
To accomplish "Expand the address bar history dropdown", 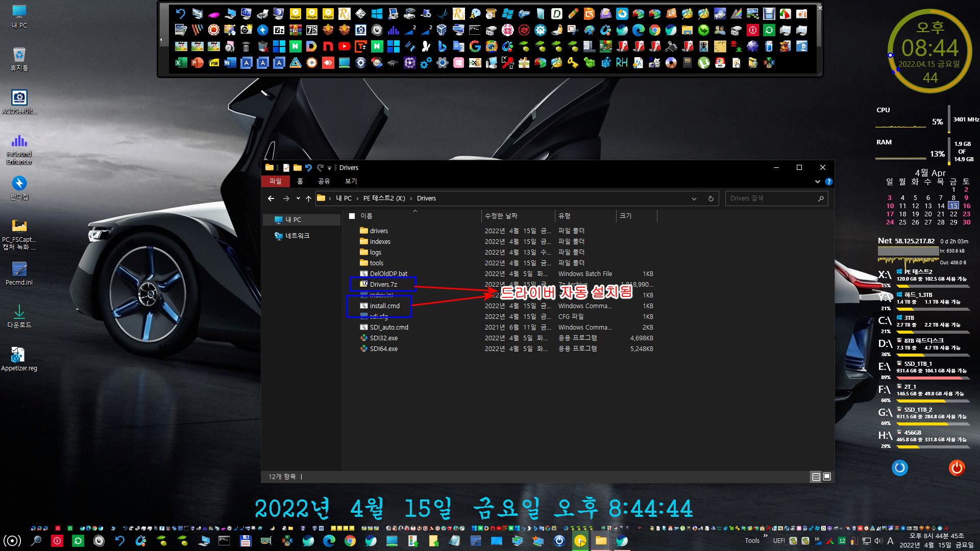I will pos(694,198).
